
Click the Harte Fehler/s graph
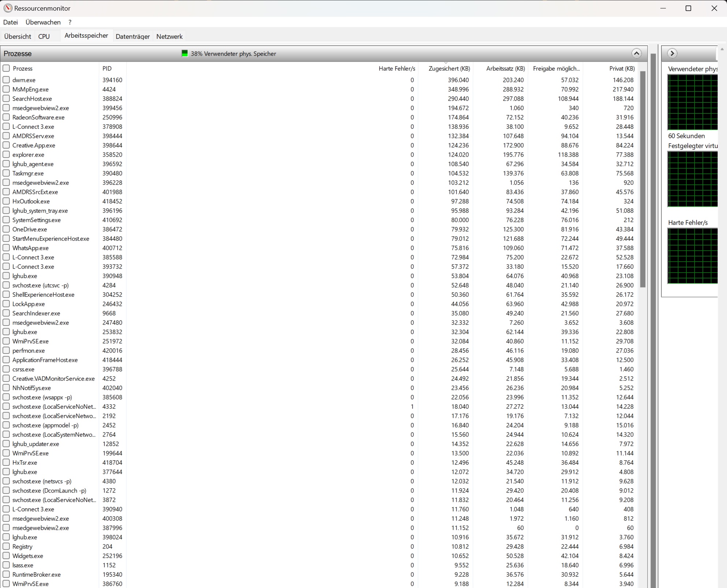[x=692, y=256]
